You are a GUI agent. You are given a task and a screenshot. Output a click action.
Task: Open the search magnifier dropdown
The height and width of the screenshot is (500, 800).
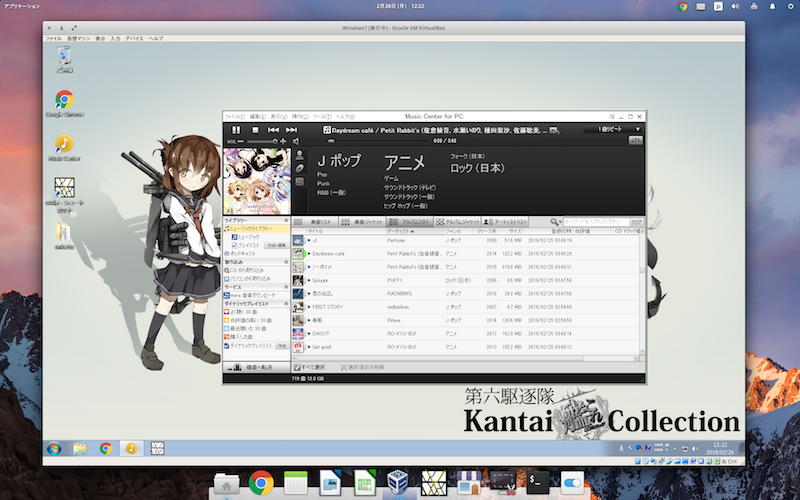click(556, 222)
